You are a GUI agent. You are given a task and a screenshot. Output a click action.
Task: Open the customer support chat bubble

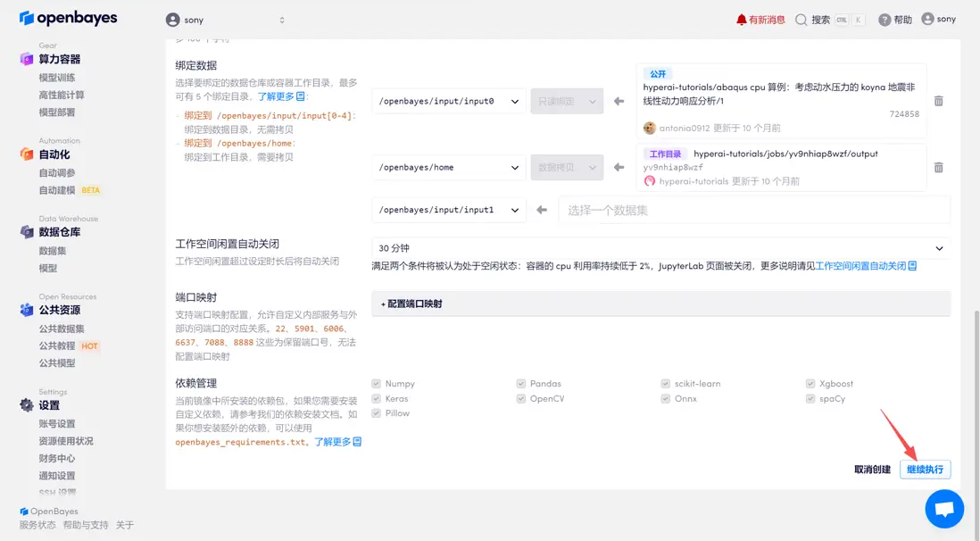(943, 508)
